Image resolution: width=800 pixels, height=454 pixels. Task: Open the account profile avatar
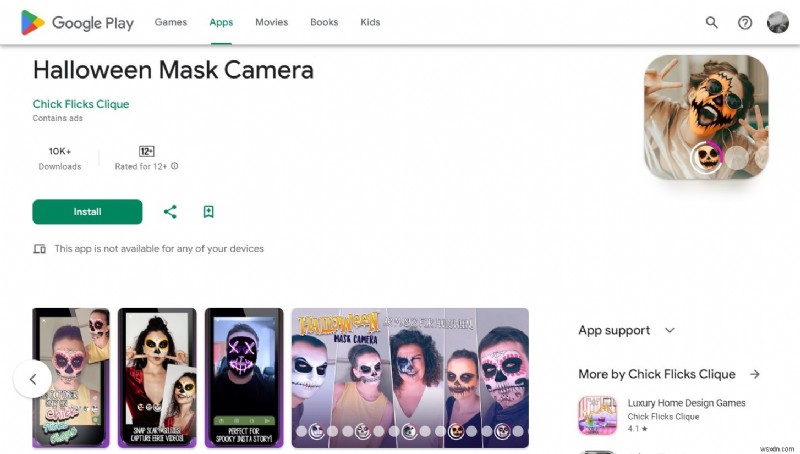(778, 22)
